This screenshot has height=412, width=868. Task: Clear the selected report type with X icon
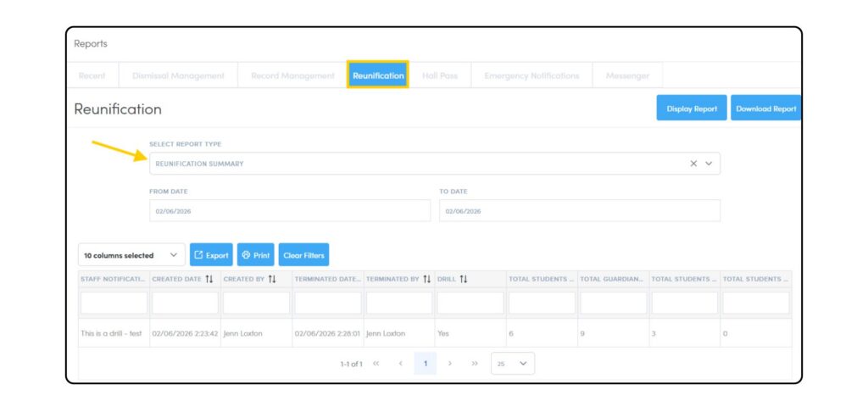click(x=693, y=164)
